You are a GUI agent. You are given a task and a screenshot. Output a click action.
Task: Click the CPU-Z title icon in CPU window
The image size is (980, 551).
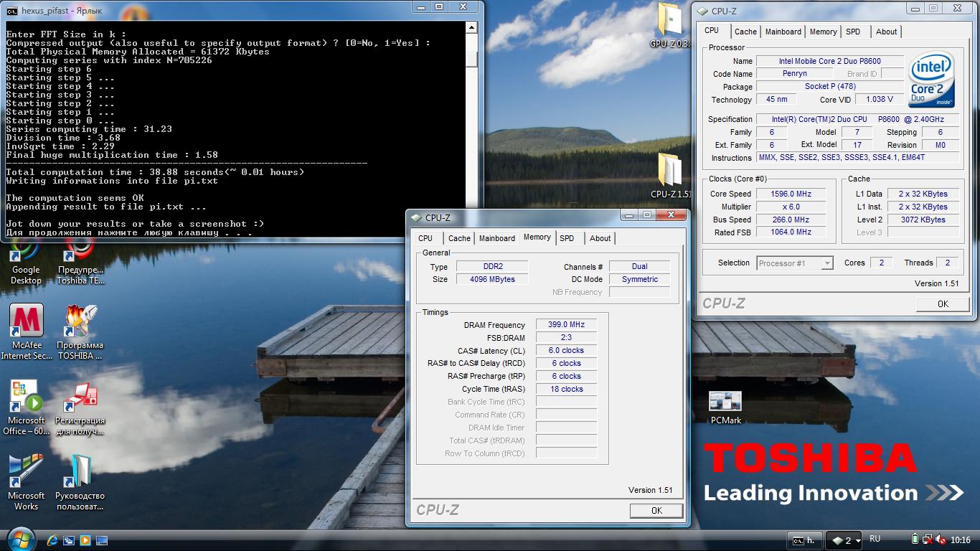tap(702, 11)
